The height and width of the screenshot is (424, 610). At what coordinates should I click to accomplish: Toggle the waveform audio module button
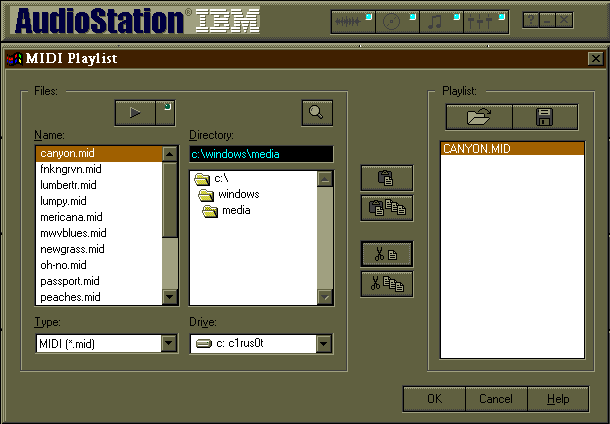(x=349, y=20)
